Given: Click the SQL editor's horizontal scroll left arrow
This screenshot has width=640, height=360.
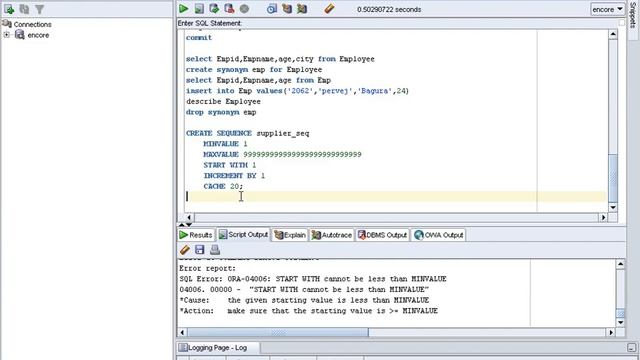Looking at the screenshot, I should tap(189, 218).
